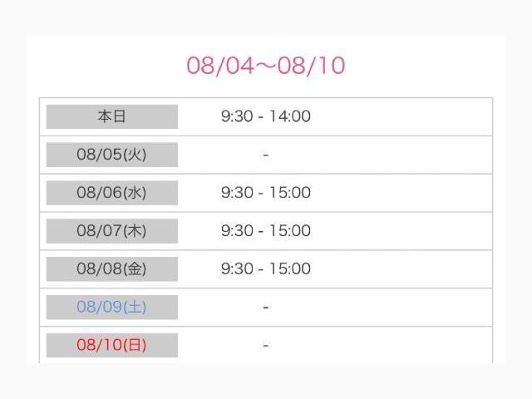Click empty space right of the 08/08(金) hours
This screenshot has height=399, width=532.
point(401,269)
